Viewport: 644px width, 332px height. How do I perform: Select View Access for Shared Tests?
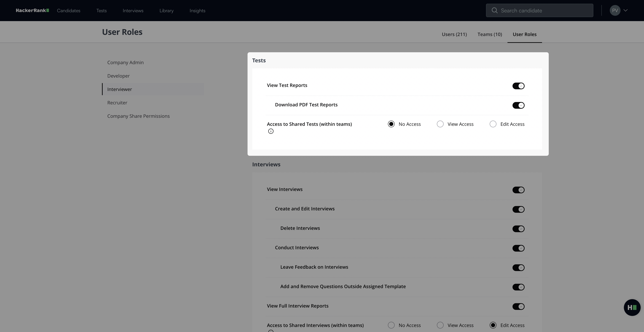(x=440, y=124)
